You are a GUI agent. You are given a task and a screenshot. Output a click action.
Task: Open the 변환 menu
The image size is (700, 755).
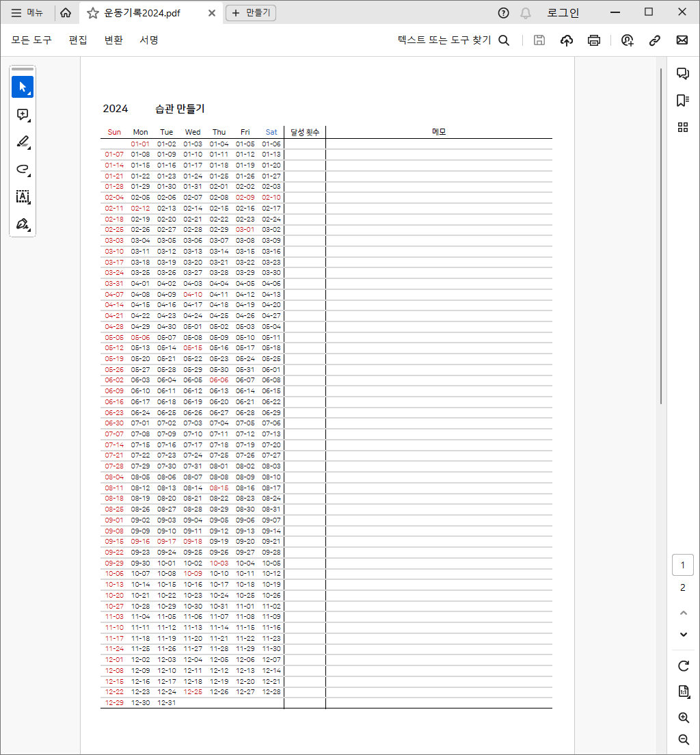coord(113,40)
